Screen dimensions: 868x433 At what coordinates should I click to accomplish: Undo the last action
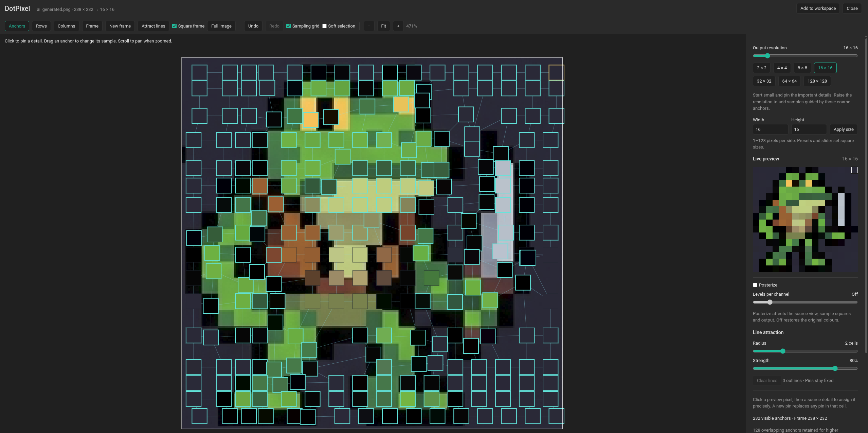coord(253,26)
